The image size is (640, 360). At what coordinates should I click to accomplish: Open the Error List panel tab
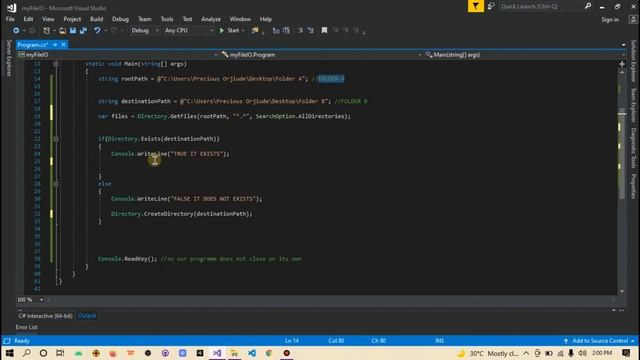click(x=27, y=327)
